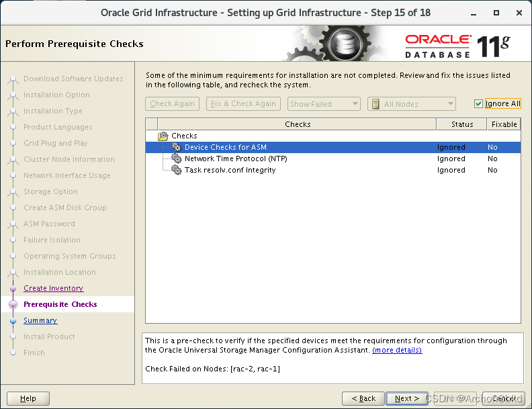Image resolution: width=532 pixels, height=409 pixels.
Task: Open the Help button
Action: coord(28,398)
